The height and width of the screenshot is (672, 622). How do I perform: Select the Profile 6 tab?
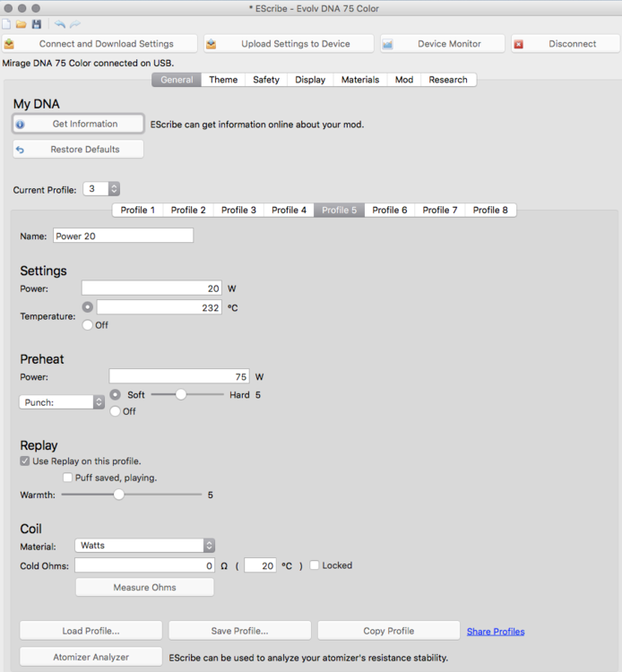coord(390,210)
